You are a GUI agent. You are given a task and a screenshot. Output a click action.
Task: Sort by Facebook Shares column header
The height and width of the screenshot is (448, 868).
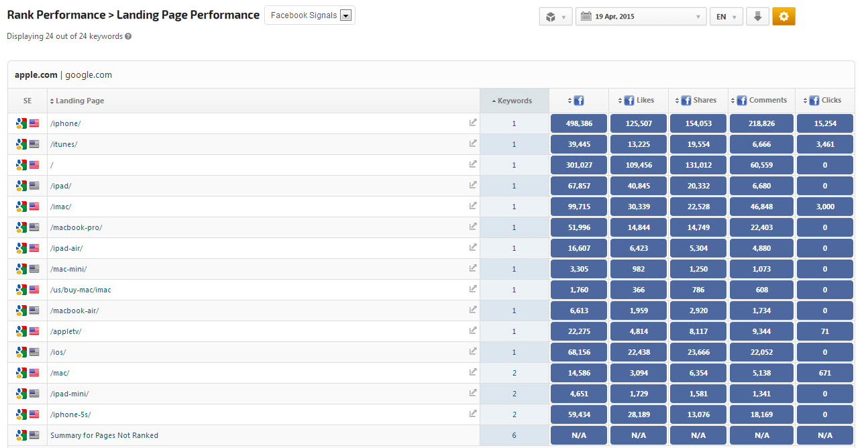point(698,101)
